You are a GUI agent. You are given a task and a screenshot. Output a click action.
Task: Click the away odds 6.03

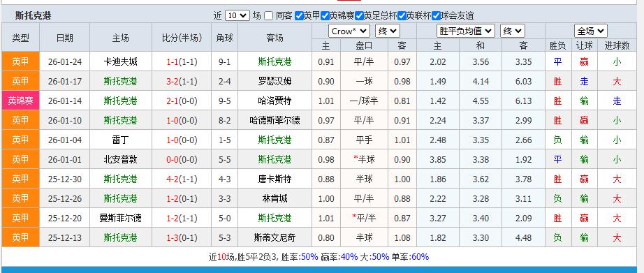pos(523,81)
